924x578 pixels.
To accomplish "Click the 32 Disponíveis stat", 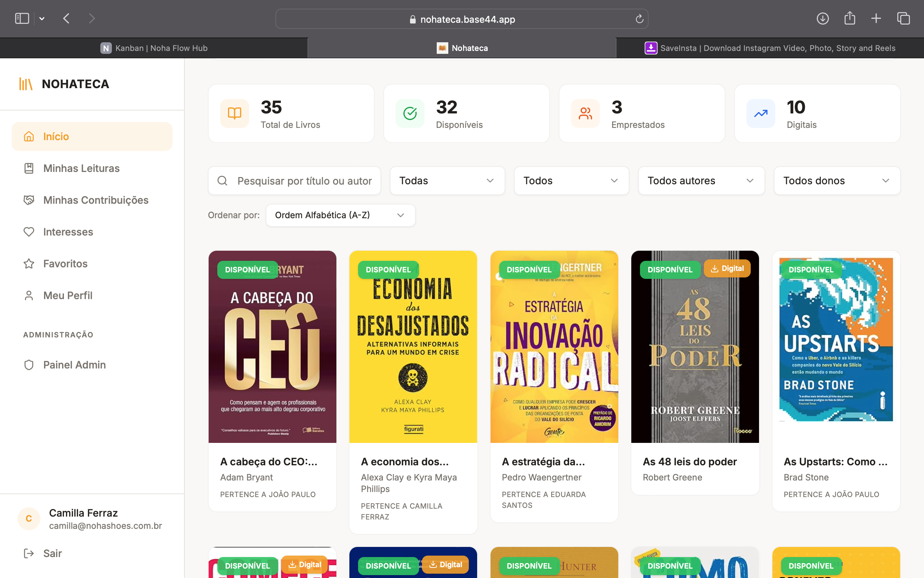I will click(x=467, y=113).
